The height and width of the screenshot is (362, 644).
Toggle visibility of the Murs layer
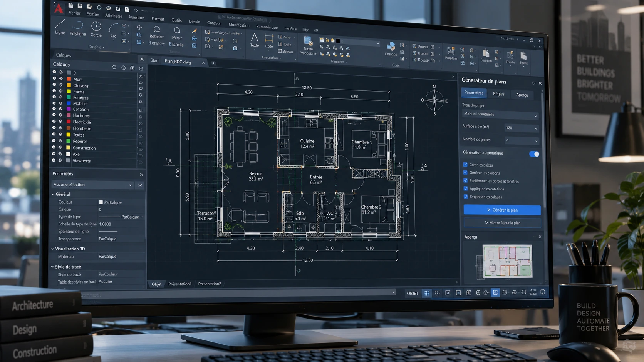(x=54, y=78)
